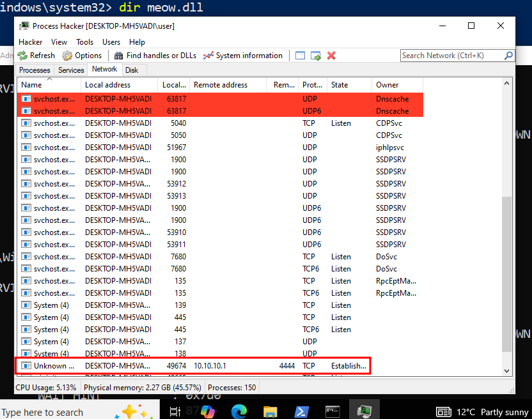Click the search magnifier icon

pos(508,56)
